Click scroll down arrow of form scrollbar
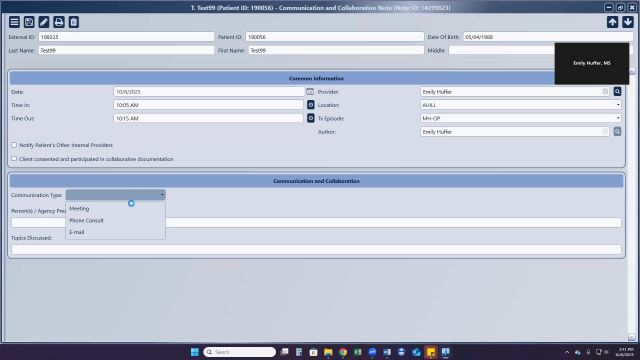Image resolution: width=640 pixels, height=360 pixels. [632, 337]
